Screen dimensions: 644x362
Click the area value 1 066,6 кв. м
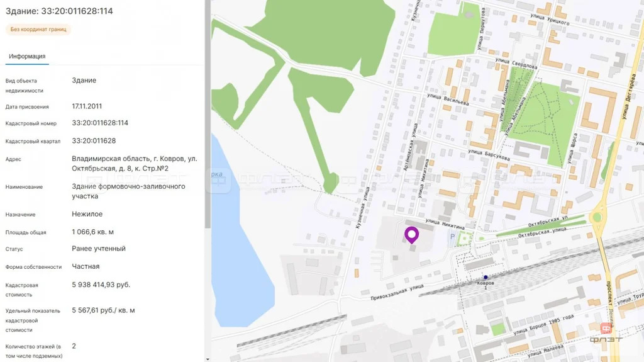(92, 232)
